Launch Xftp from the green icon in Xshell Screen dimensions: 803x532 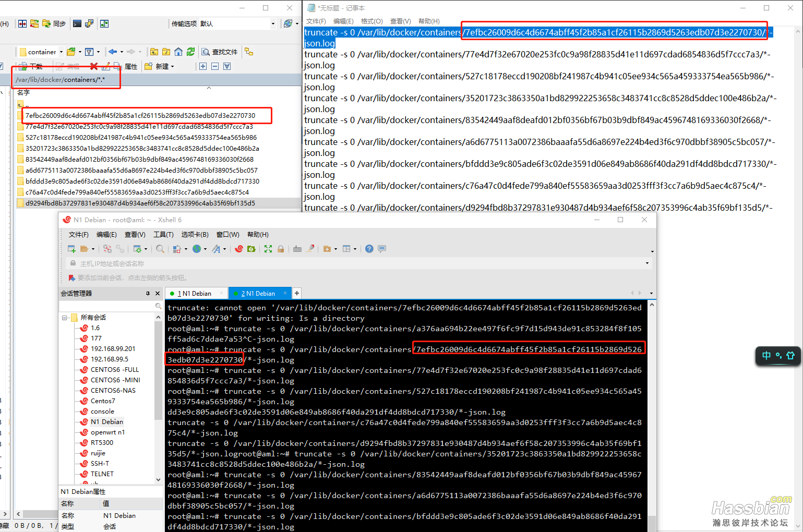[251, 249]
